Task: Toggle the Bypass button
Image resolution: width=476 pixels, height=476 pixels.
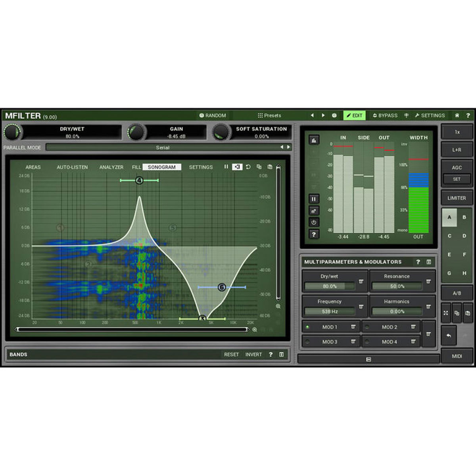Action: (385, 115)
